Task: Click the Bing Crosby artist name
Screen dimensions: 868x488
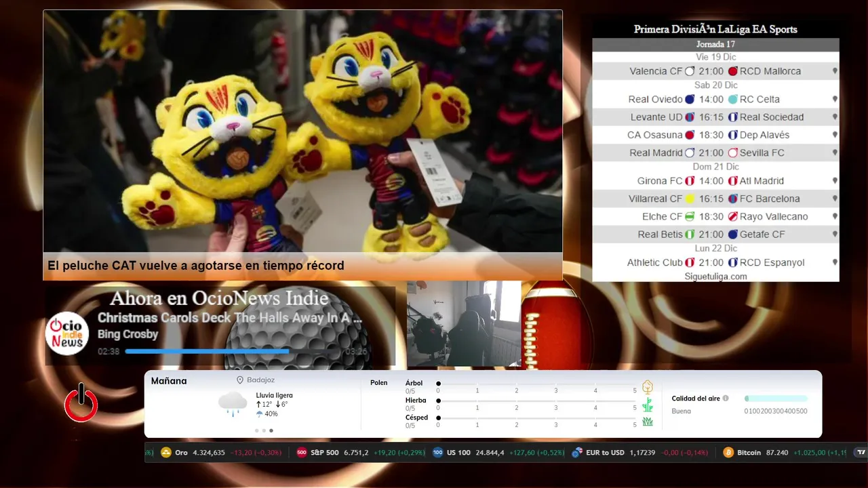Action: [127, 334]
